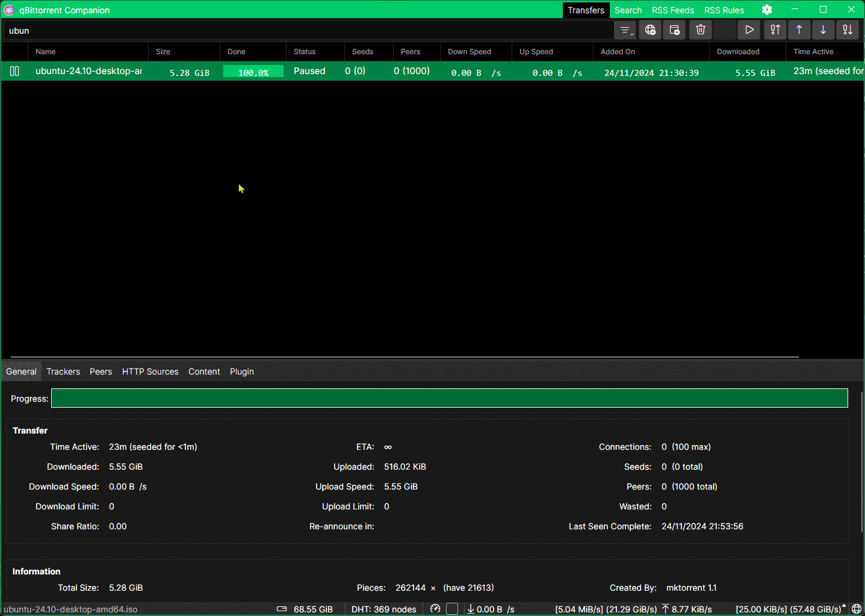Toggle the alternative speed limits checkbox

[x=452, y=609]
